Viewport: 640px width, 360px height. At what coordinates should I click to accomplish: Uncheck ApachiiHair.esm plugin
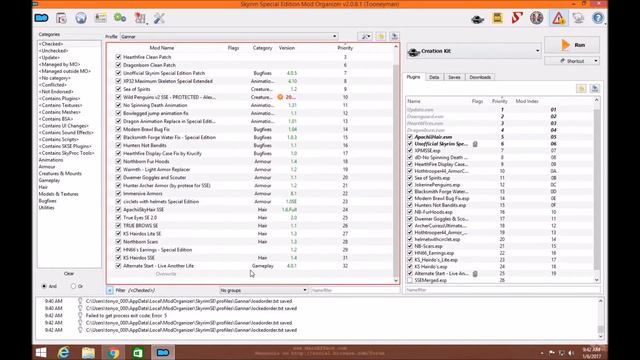pos(410,137)
